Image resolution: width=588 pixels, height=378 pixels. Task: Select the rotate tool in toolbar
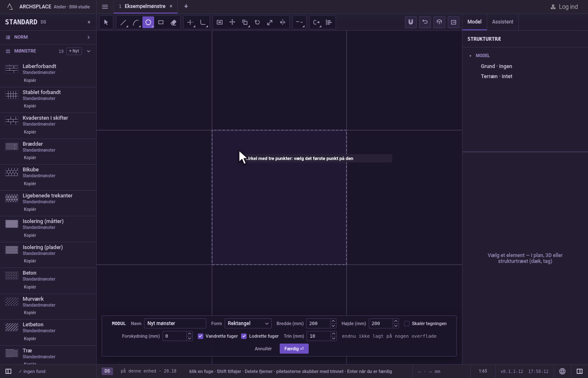tap(257, 22)
